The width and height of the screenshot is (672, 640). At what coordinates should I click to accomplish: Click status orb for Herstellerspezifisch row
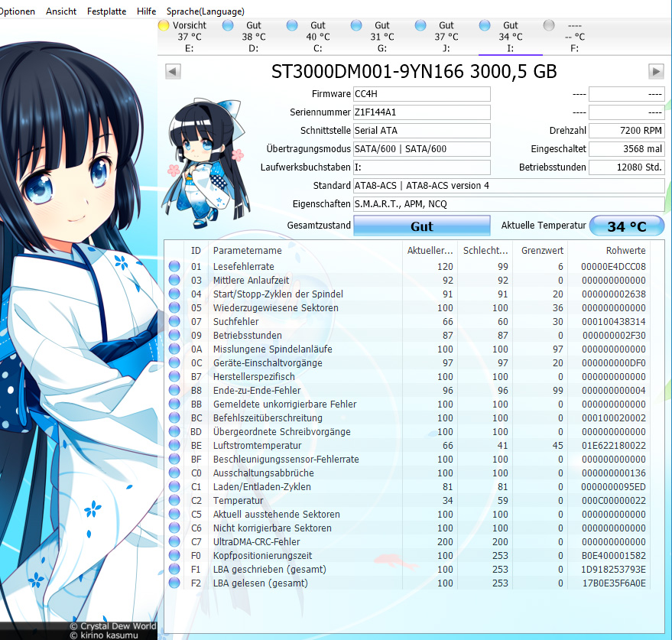click(174, 376)
